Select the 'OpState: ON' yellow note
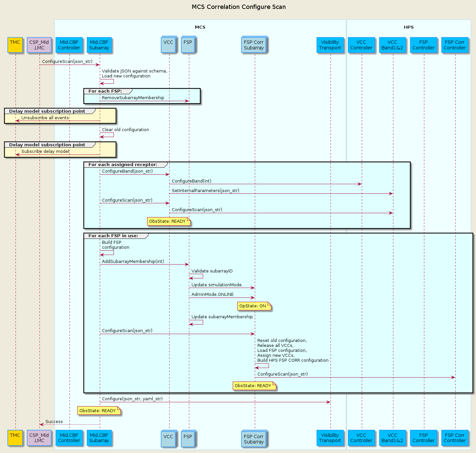Image resolution: width=476 pixels, height=453 pixels. pyautogui.click(x=254, y=306)
